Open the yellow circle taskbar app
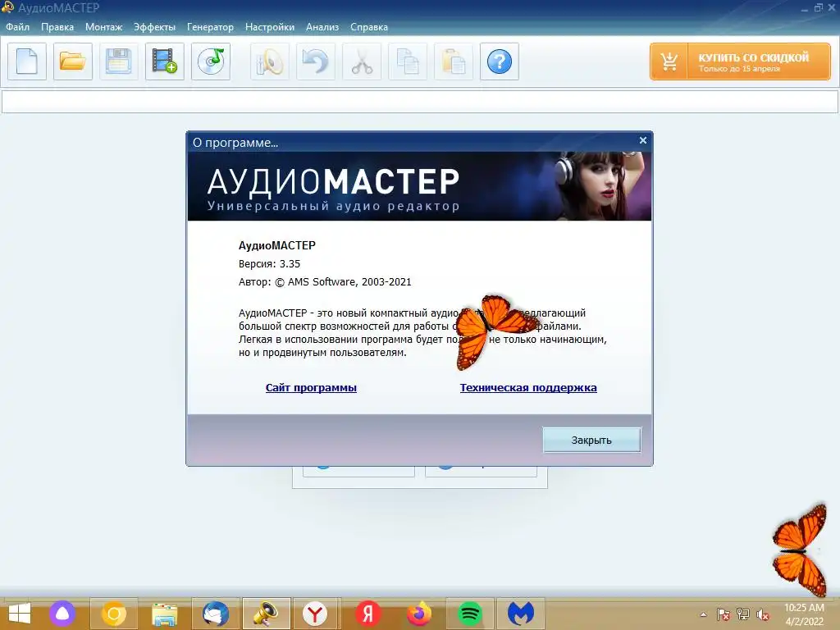The height and width of the screenshot is (630, 840). [113, 614]
